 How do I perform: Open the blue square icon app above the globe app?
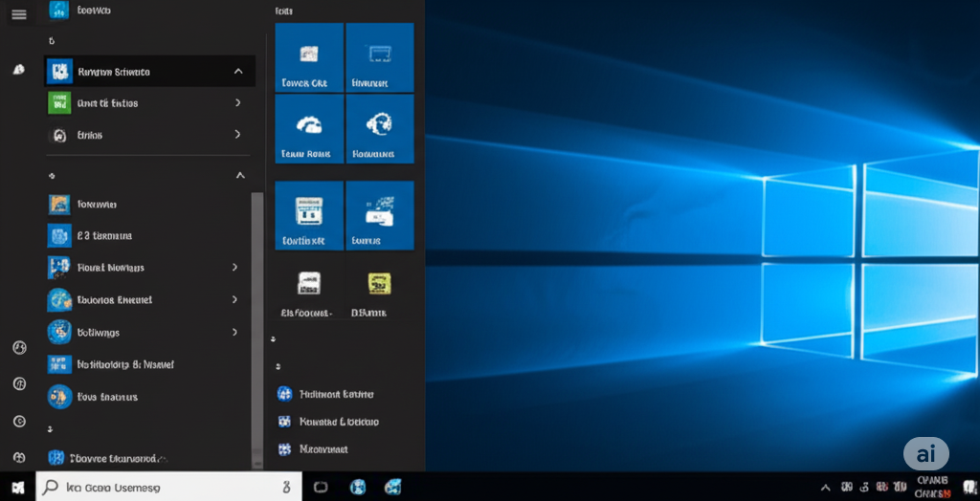(59, 268)
